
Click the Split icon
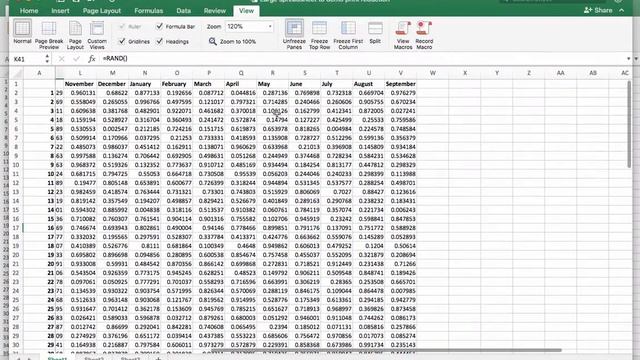[375, 28]
